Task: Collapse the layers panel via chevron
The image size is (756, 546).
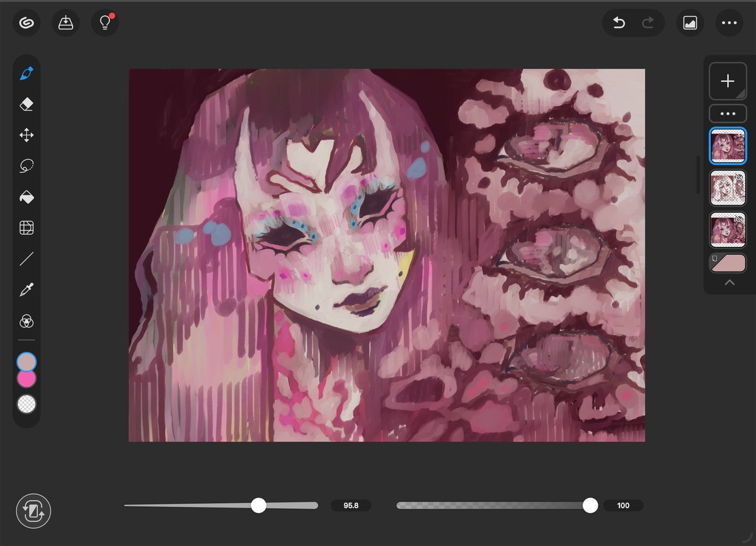Action: pyautogui.click(x=729, y=282)
